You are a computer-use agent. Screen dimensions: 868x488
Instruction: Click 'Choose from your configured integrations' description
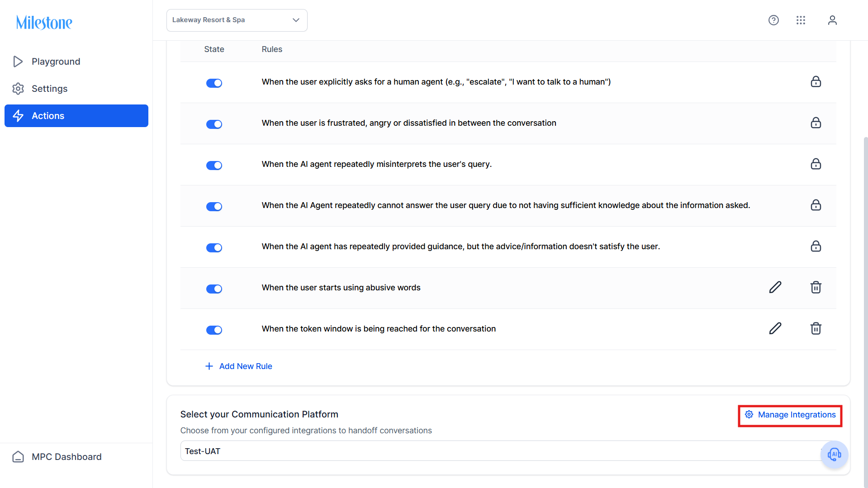[x=306, y=431]
